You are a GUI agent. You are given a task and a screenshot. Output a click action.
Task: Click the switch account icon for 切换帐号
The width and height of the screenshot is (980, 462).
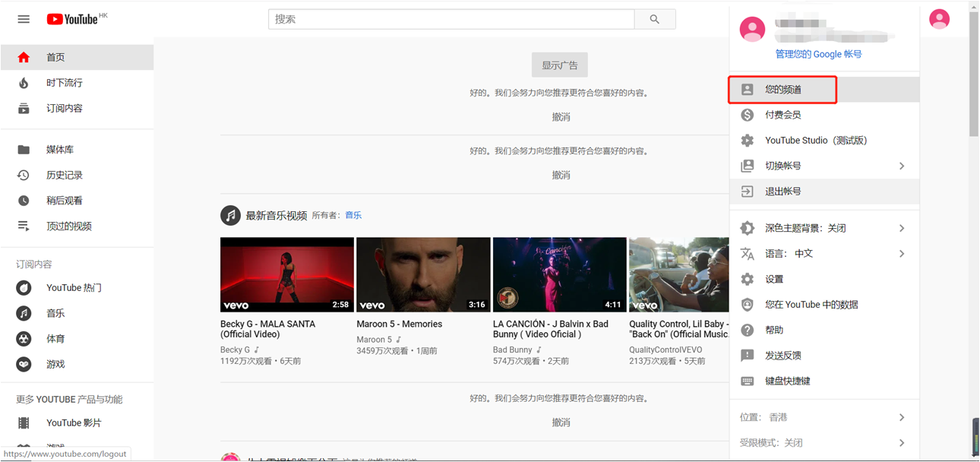(x=748, y=166)
